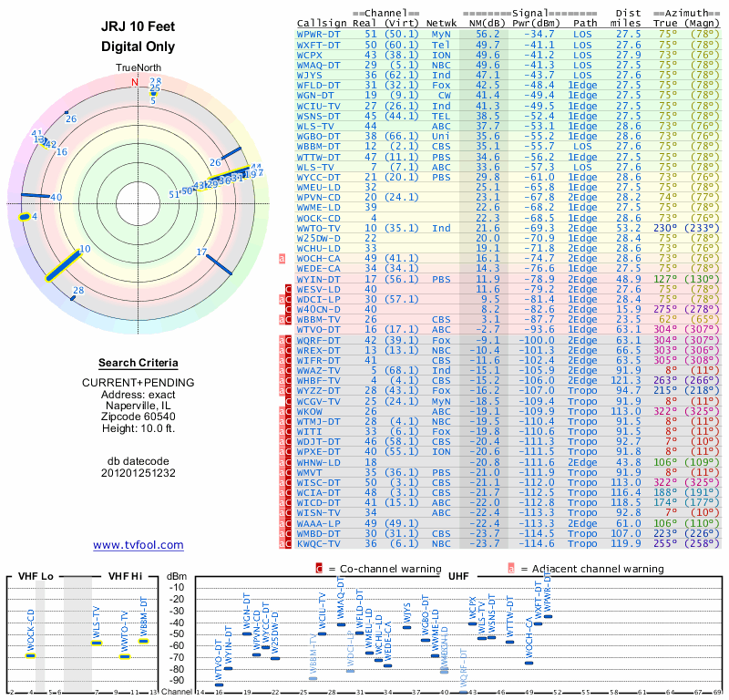Click the WLS-TV marker in VHF Hi chart
The height and width of the screenshot is (700, 729).
tap(97, 643)
